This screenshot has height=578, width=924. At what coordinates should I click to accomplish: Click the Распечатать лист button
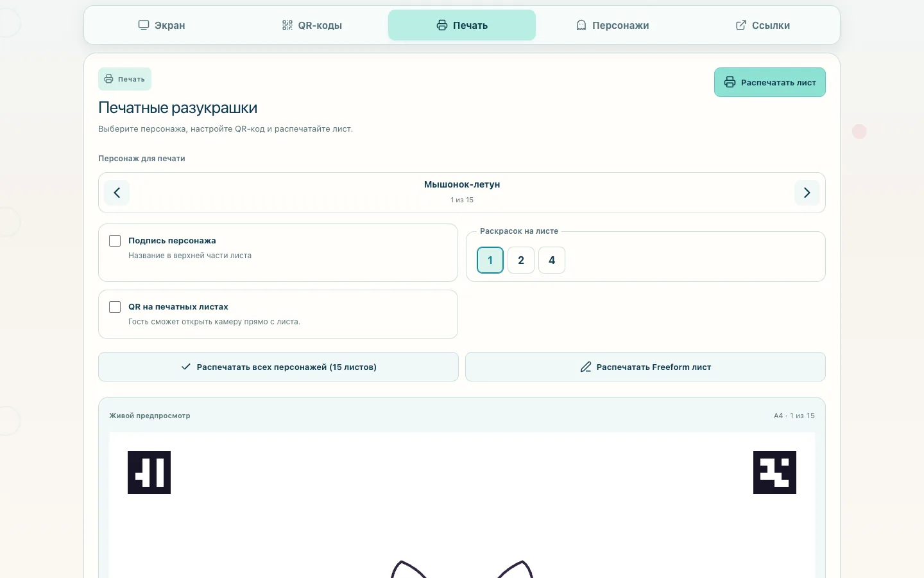pyautogui.click(x=770, y=82)
